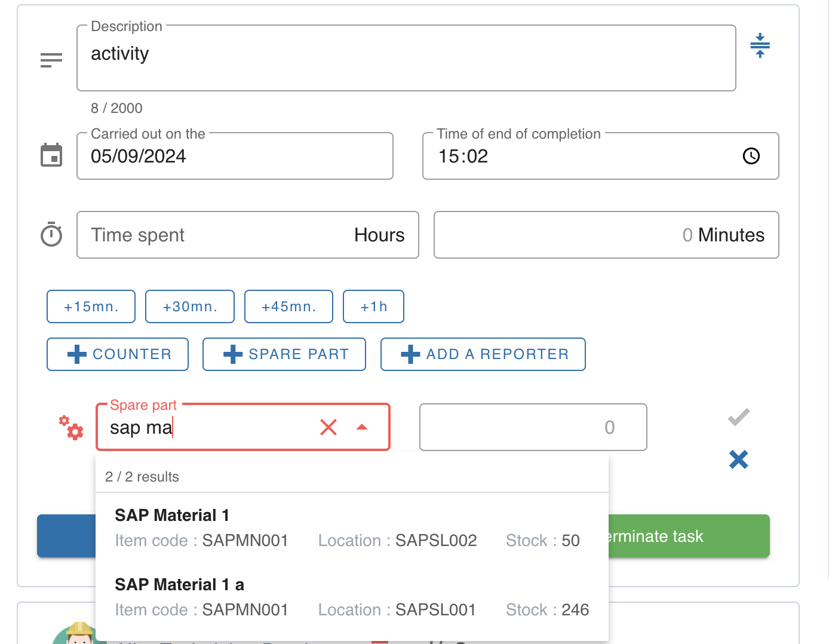
Task: Click the Carried out on date field
Action: pyautogui.click(x=235, y=157)
